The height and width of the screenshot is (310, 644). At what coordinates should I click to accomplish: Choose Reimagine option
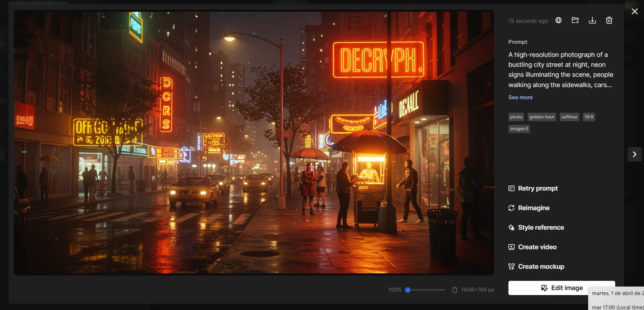click(x=534, y=208)
